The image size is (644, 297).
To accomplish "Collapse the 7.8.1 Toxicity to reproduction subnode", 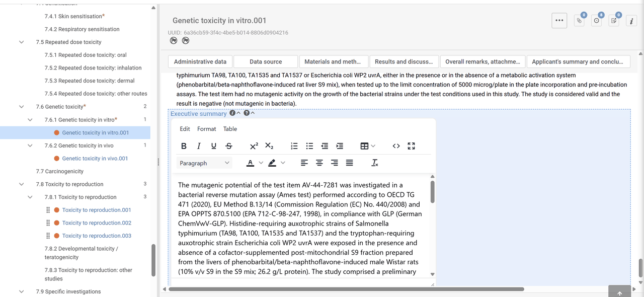I will point(31,197).
